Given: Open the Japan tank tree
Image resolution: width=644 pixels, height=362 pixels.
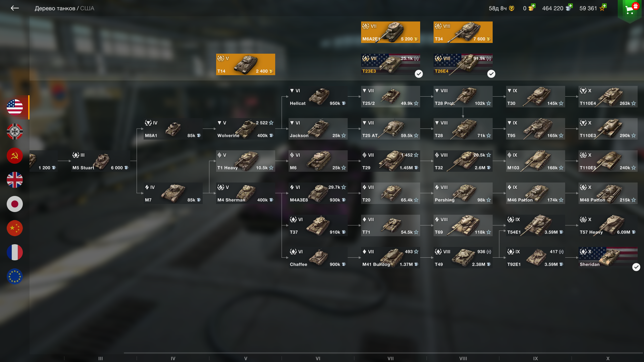Looking at the screenshot, I should click(15, 204).
